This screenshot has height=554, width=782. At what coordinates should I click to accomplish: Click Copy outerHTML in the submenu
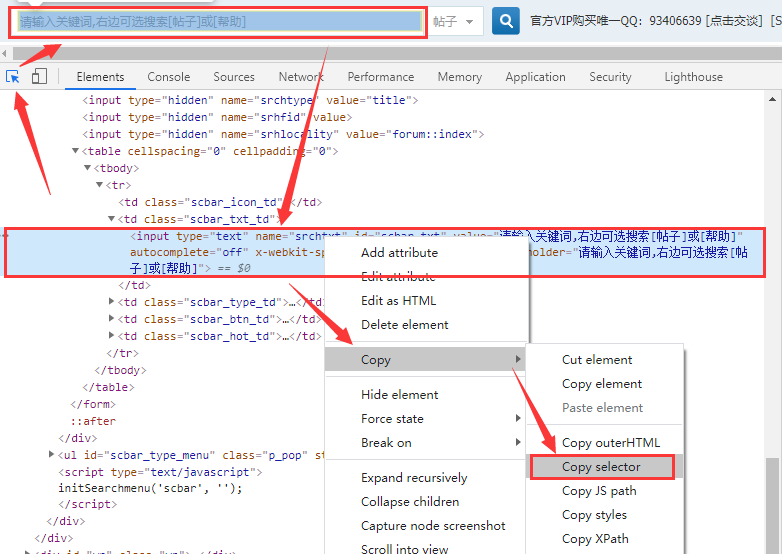610,443
